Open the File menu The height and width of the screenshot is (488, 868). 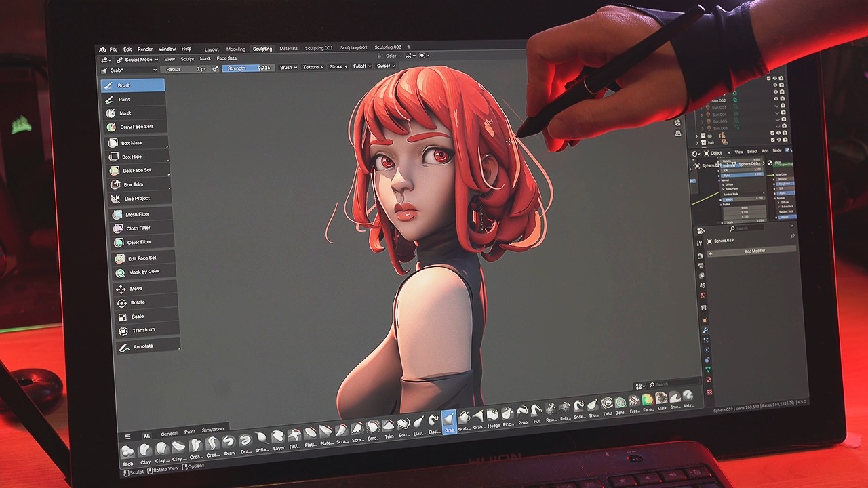[x=113, y=49]
